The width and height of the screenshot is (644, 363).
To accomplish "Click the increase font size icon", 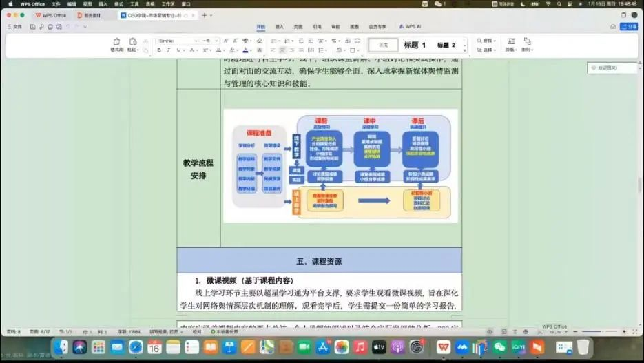I will (x=226, y=41).
